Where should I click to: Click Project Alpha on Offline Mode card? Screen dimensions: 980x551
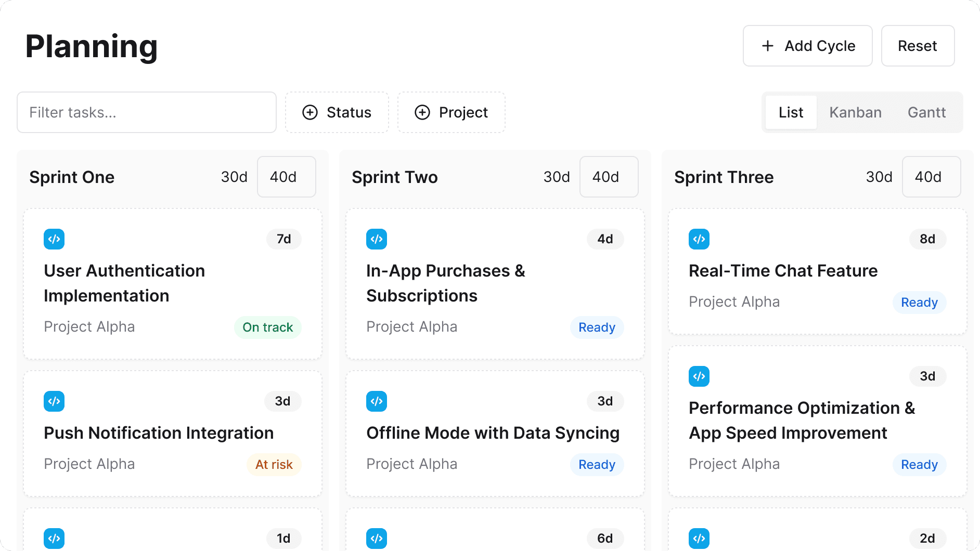(412, 464)
